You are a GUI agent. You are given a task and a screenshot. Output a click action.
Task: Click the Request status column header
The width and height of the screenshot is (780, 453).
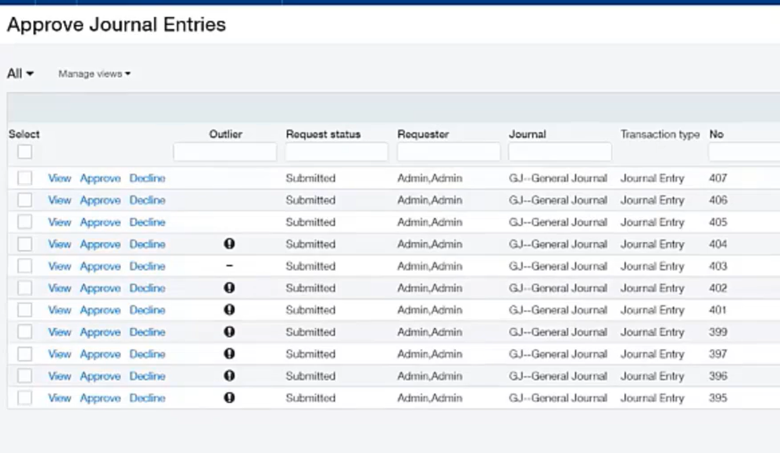(323, 134)
